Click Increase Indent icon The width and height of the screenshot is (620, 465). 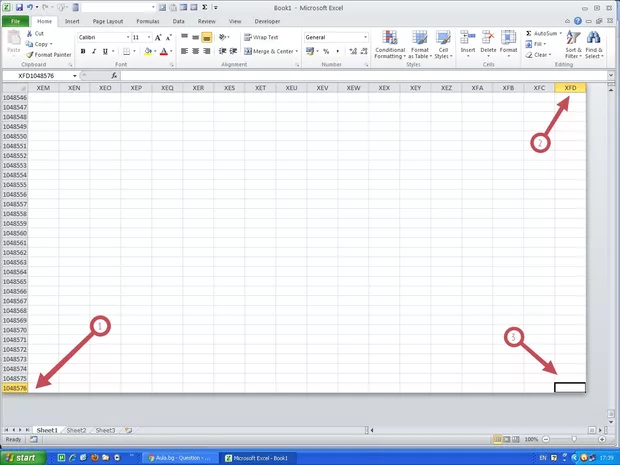233,51
